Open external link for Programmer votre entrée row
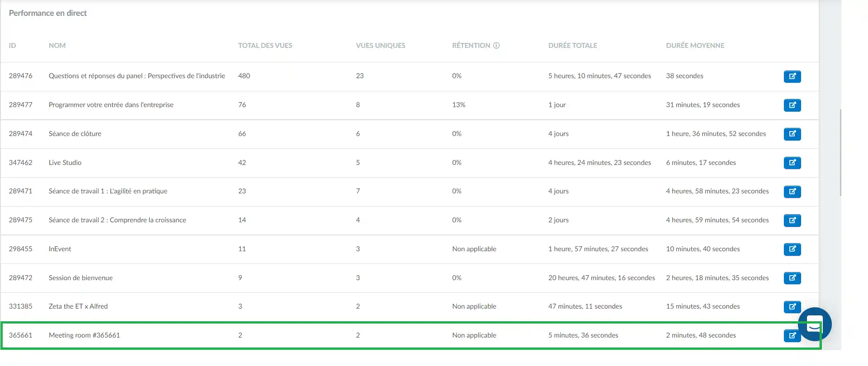This screenshot has width=868, height=366. coord(792,105)
